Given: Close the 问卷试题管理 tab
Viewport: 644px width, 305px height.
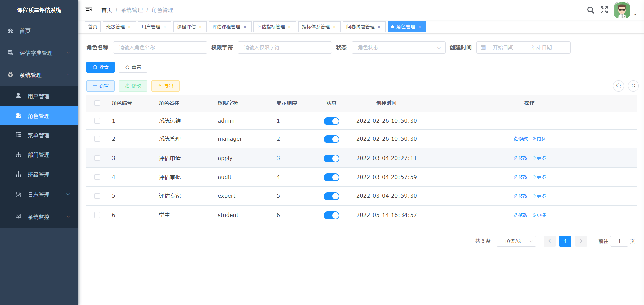Looking at the screenshot, I should (x=379, y=27).
